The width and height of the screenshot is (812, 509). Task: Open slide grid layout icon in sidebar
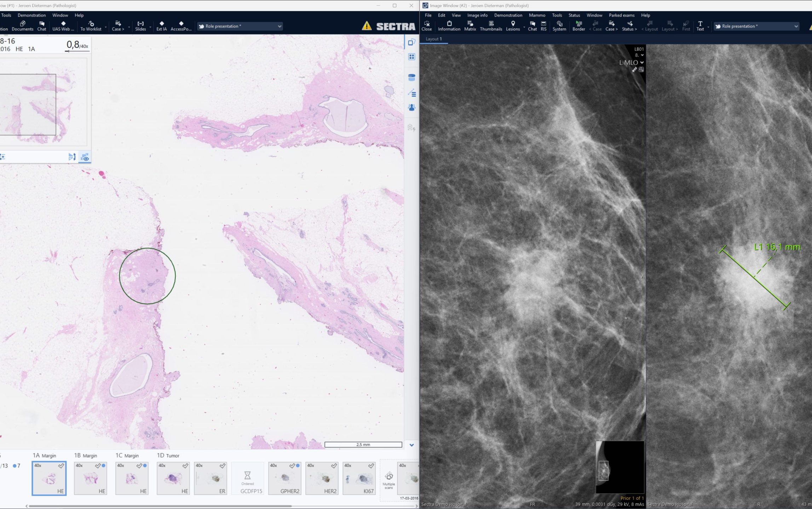pyautogui.click(x=411, y=57)
